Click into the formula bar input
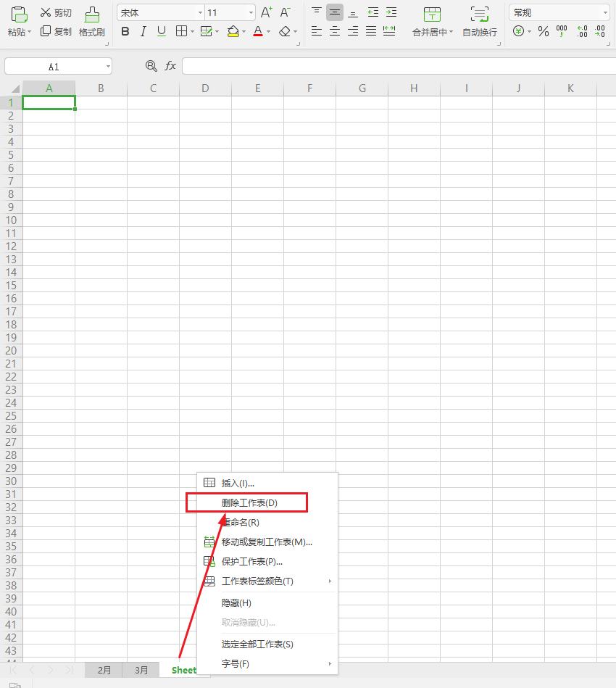This screenshot has width=616, height=688. (399, 66)
